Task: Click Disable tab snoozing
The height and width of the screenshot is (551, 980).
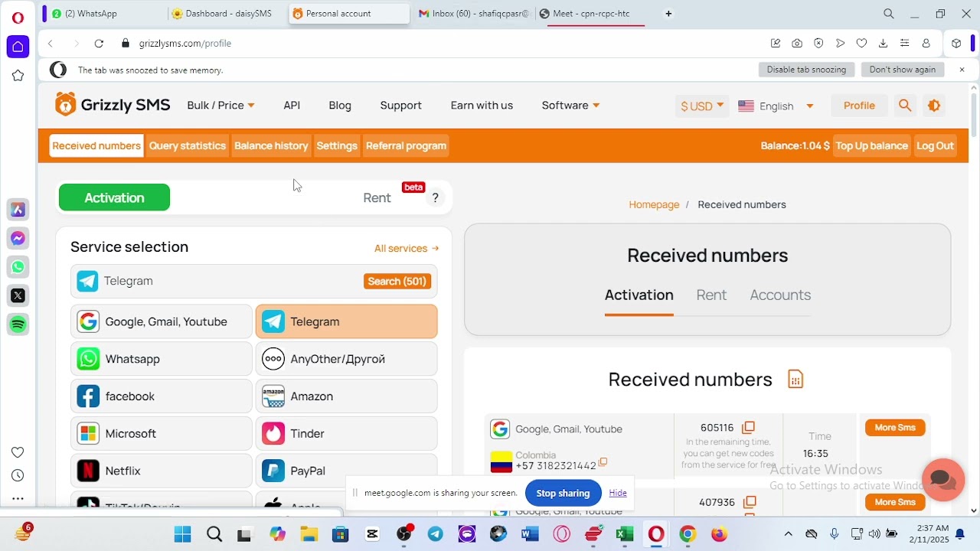Action: pos(806,70)
